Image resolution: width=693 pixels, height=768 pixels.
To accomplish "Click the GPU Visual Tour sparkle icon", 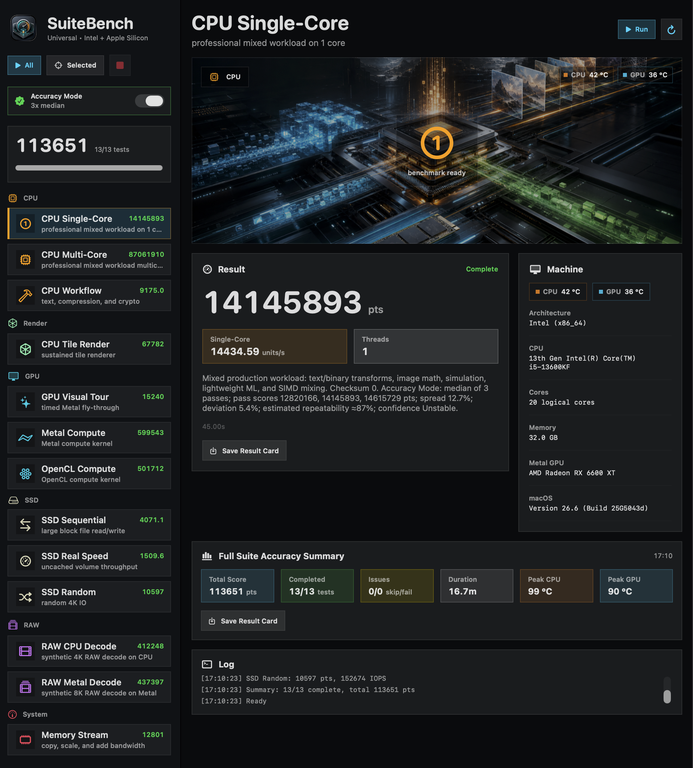I will pyautogui.click(x=25, y=402).
